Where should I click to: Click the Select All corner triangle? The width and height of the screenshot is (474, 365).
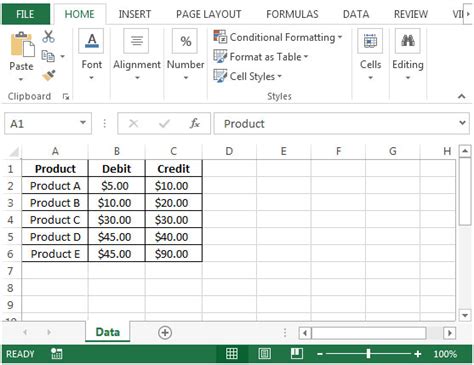[14, 152]
